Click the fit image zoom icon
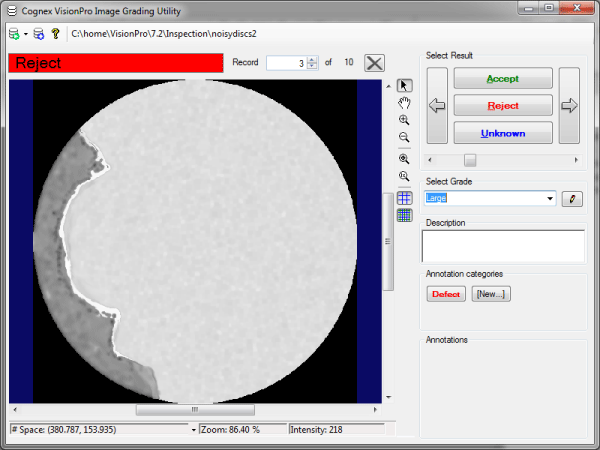This screenshot has height=450, width=600. pos(404,158)
